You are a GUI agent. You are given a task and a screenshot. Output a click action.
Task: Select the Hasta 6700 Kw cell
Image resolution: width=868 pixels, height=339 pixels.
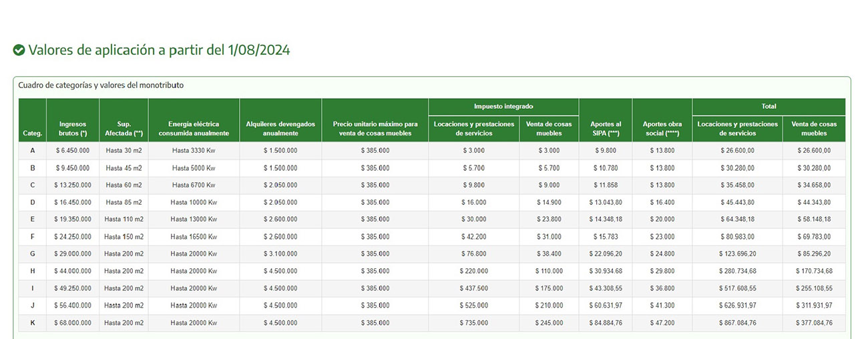194,185
